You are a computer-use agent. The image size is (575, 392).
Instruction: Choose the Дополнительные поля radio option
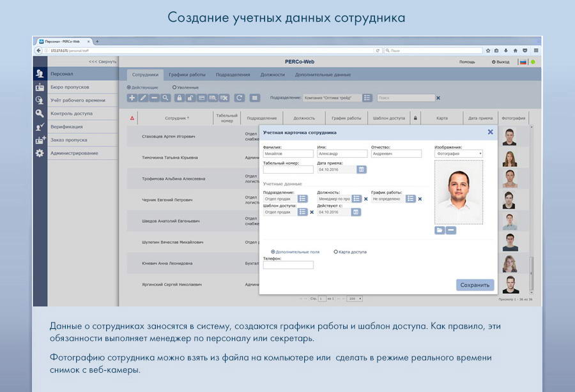pyautogui.click(x=273, y=252)
